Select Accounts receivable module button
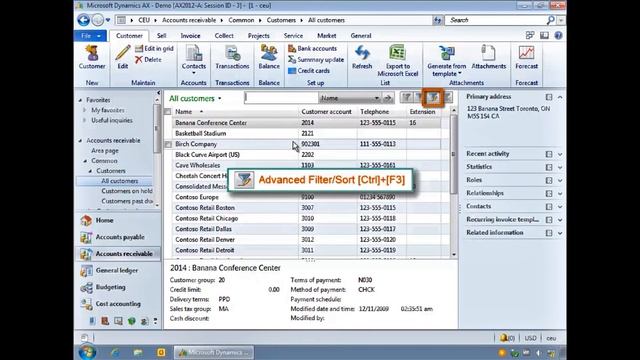Image resolution: width=640 pixels, height=360 pixels. [118, 253]
